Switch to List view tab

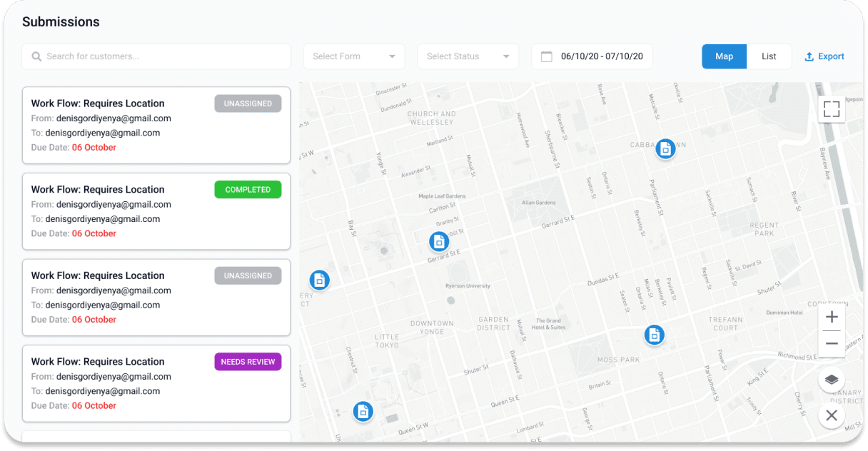point(769,56)
